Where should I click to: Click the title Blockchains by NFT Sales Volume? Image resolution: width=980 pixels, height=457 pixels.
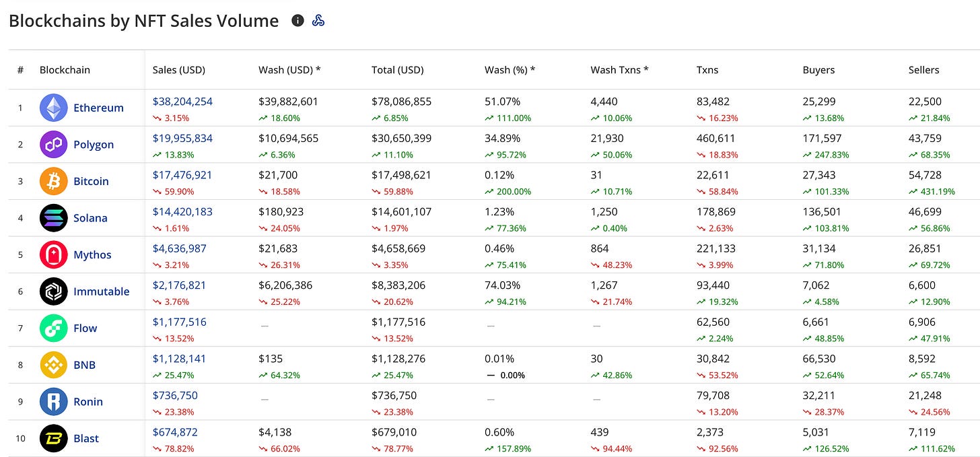pos(143,21)
